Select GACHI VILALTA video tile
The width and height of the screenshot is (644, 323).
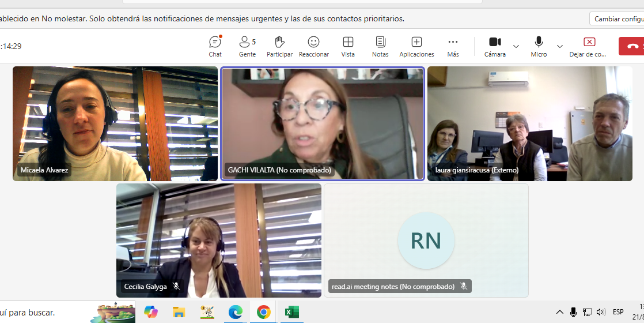[323, 123]
